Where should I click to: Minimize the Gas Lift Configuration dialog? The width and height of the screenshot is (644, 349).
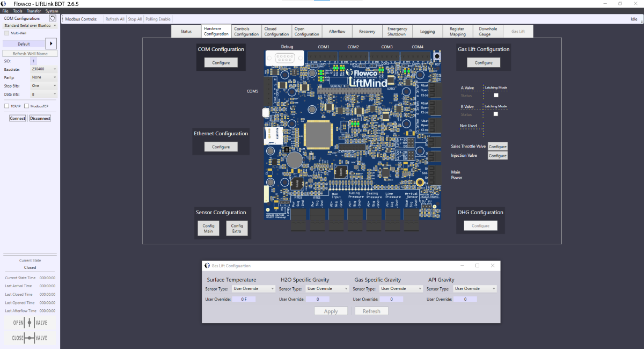click(462, 266)
